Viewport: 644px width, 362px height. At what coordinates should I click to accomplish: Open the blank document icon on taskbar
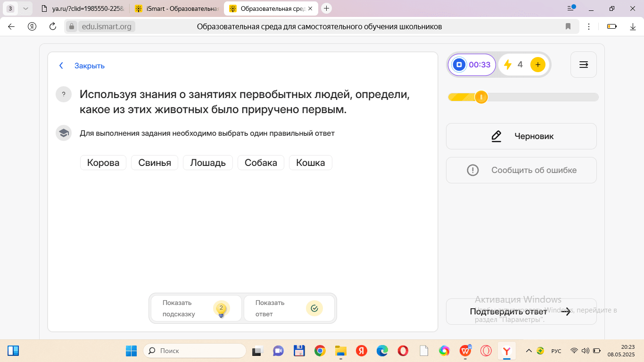(x=424, y=351)
